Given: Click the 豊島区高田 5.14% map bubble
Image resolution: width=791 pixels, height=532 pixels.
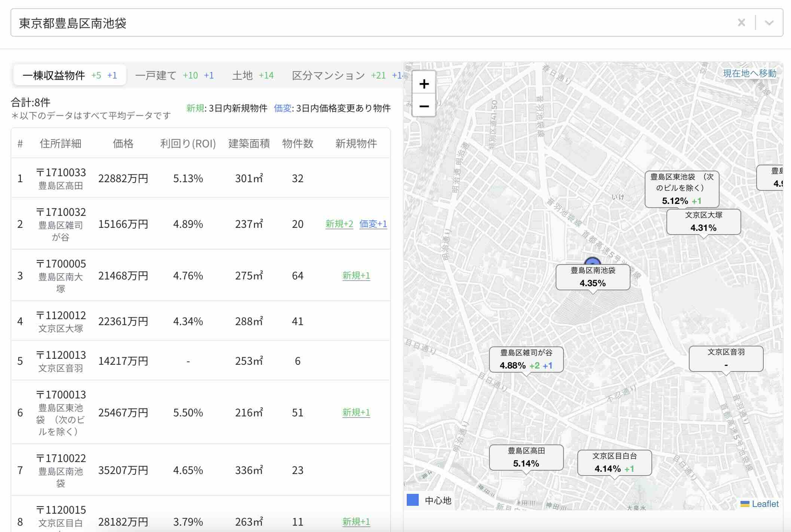Looking at the screenshot, I should (526, 457).
